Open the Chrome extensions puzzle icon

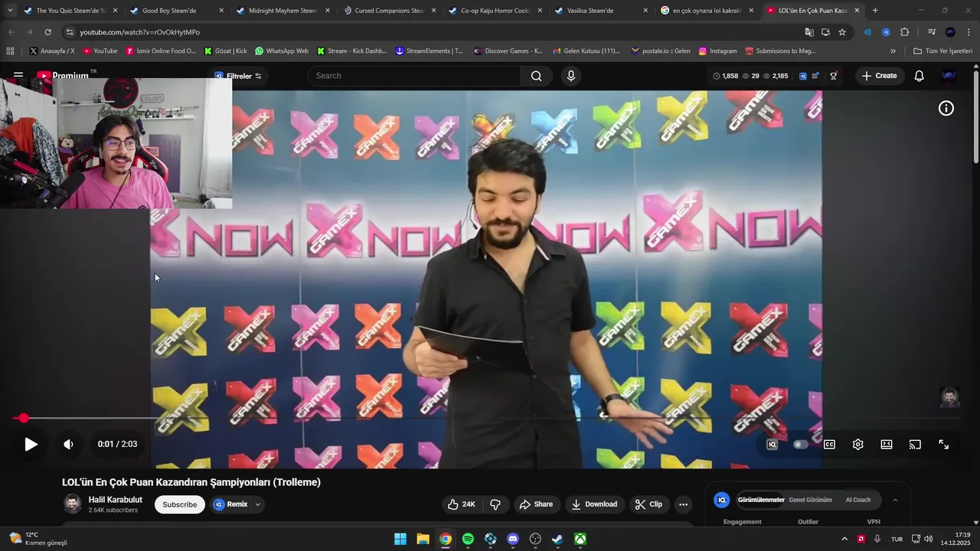[x=904, y=32]
